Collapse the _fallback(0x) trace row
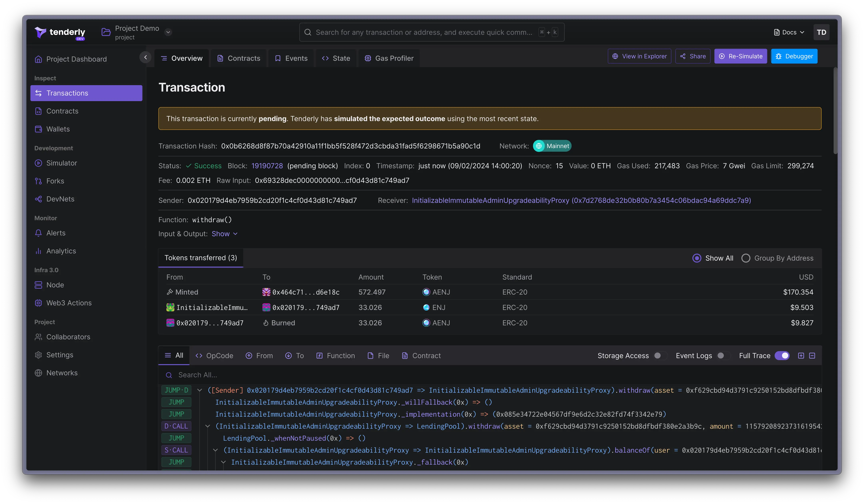 pyautogui.click(x=224, y=462)
